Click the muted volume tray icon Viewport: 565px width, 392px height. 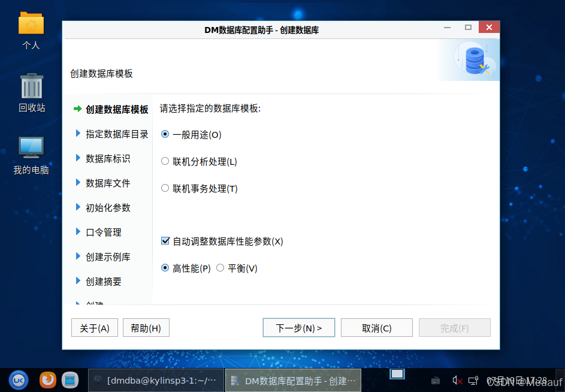click(x=457, y=381)
